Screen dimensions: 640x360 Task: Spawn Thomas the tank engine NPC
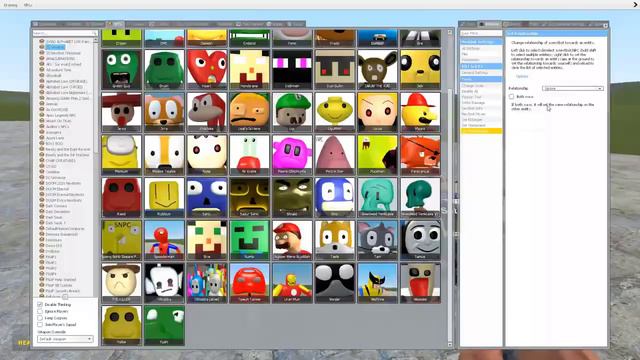coord(420,240)
